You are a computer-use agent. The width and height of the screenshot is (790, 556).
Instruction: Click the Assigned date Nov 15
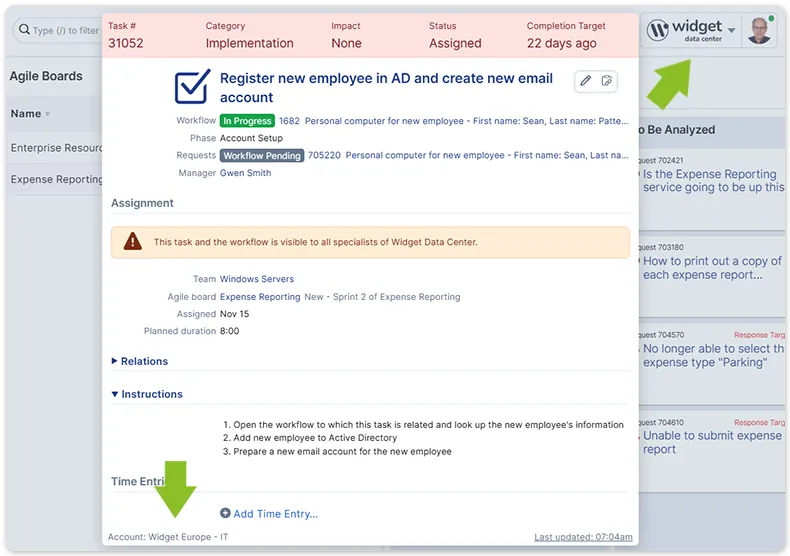[234, 314]
